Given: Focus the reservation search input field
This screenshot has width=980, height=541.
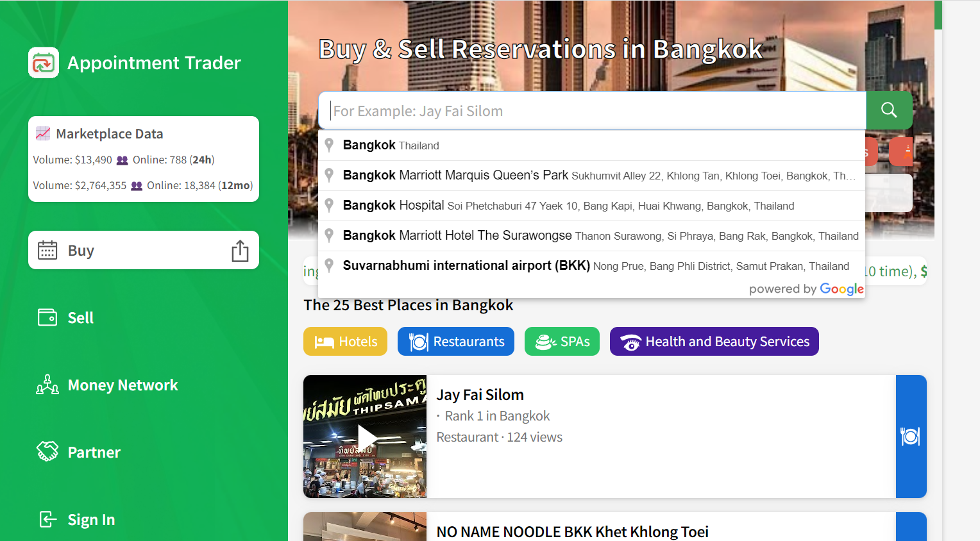Looking at the screenshot, I should click(x=591, y=111).
